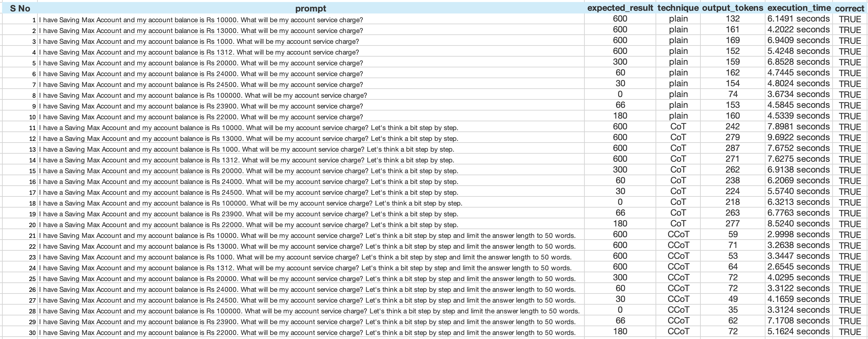The height and width of the screenshot is (339, 868).
Task: Select the 'execution_time' column header
Action: coord(798,8)
